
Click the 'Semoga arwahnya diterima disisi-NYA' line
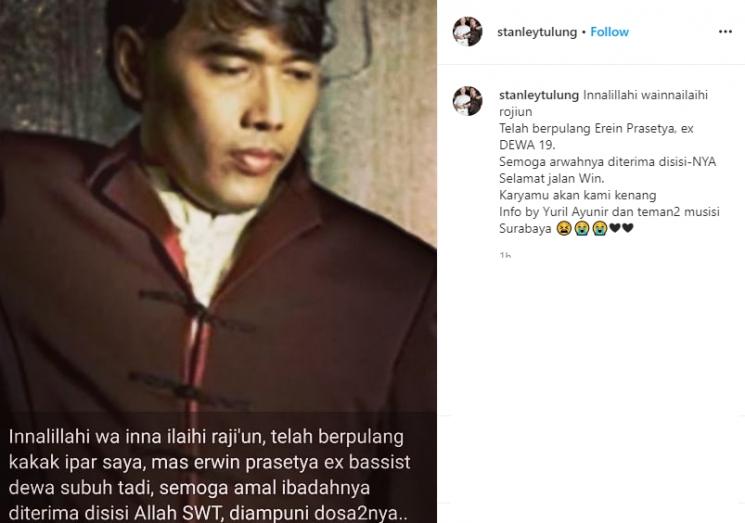pyautogui.click(x=607, y=162)
